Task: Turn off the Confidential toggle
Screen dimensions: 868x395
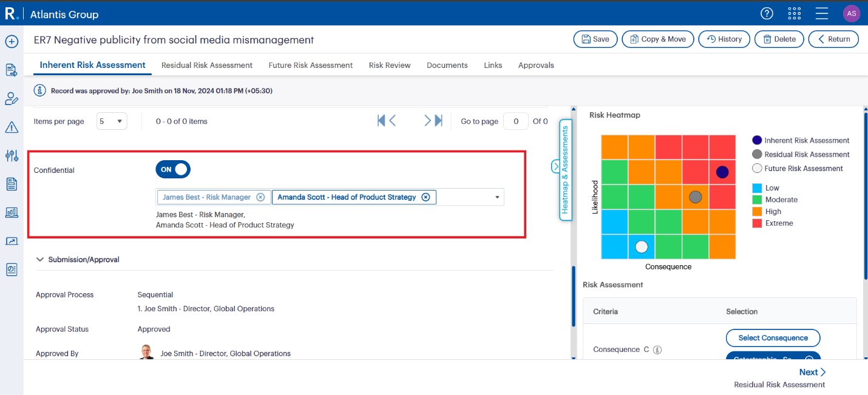Action: click(x=173, y=169)
